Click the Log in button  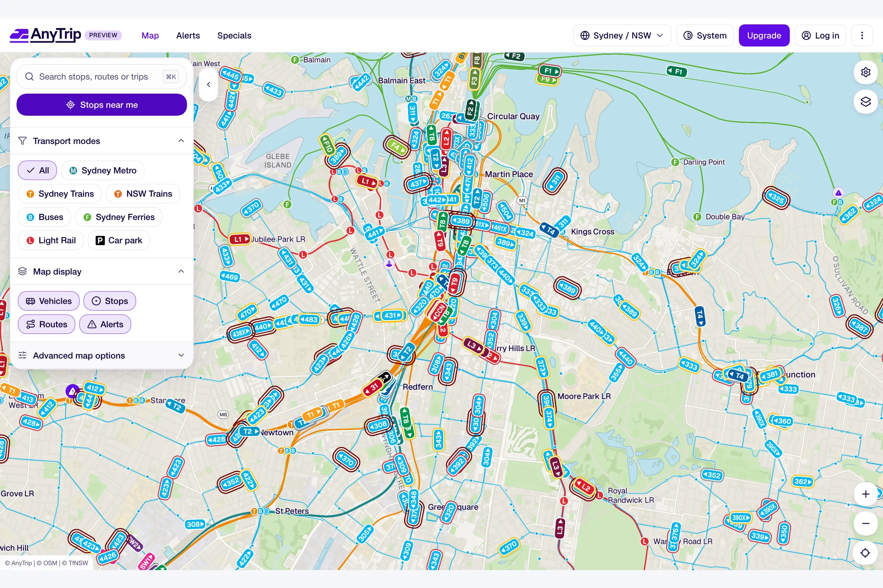[820, 36]
